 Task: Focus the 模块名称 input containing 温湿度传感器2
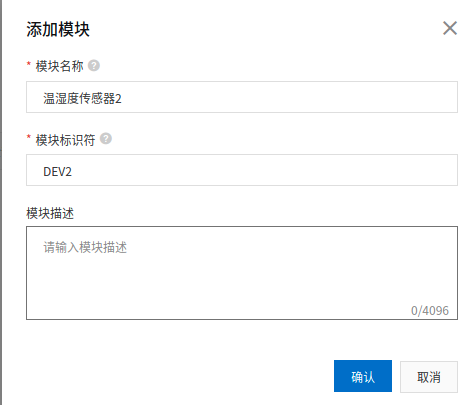(x=242, y=97)
